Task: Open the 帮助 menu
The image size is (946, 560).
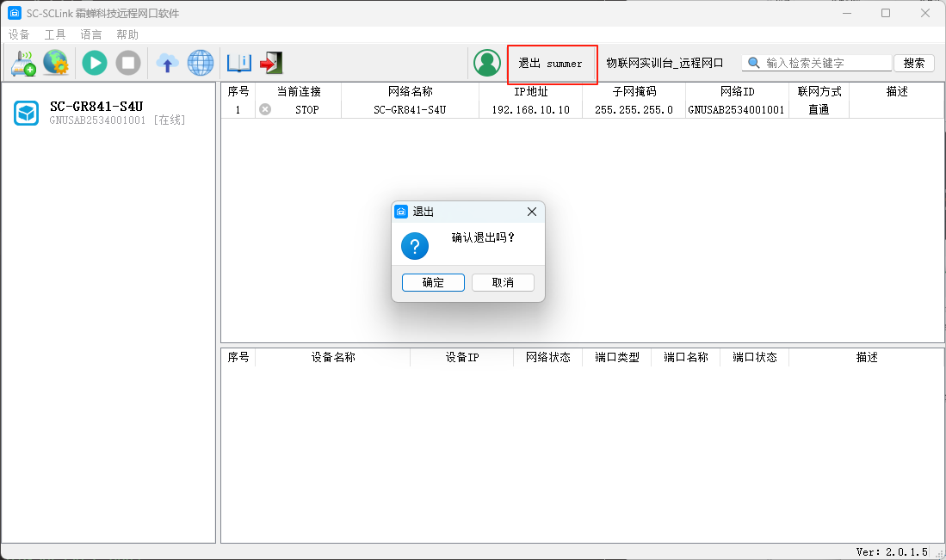Action: (127, 34)
